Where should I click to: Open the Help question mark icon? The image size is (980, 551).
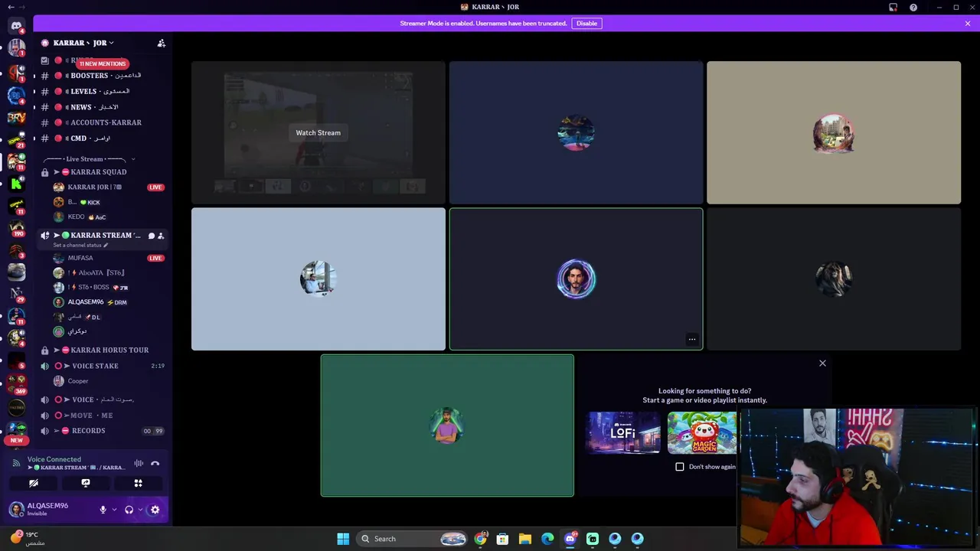tap(913, 7)
